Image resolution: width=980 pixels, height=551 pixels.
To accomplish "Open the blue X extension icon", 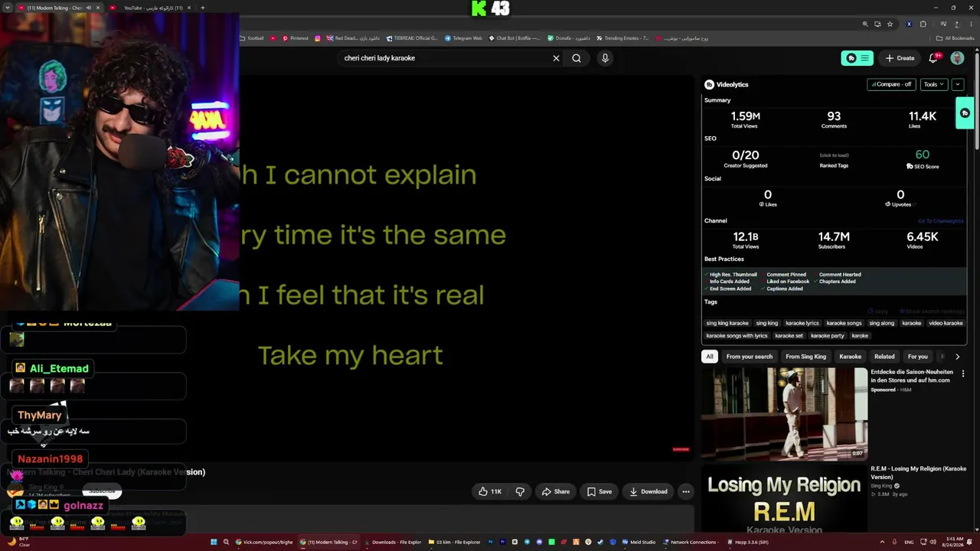I will click(909, 24).
